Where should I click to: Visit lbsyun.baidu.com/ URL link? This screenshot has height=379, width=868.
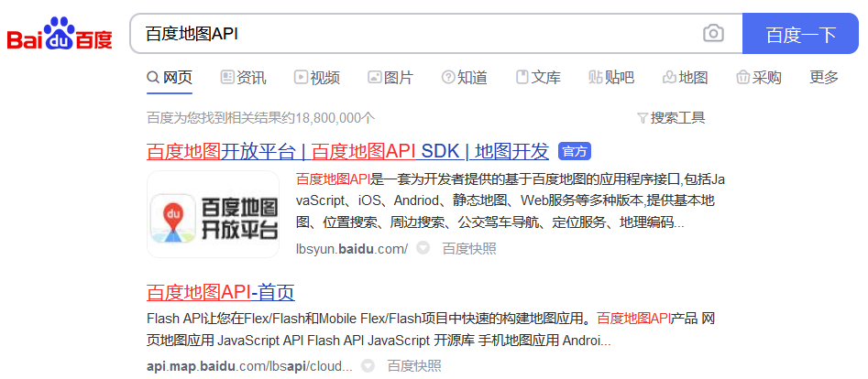coord(352,249)
